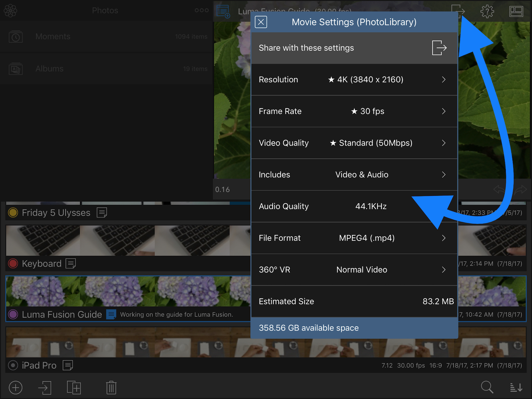532x399 pixels.
Task: Open the Resolution options chevron
Action: pos(444,79)
